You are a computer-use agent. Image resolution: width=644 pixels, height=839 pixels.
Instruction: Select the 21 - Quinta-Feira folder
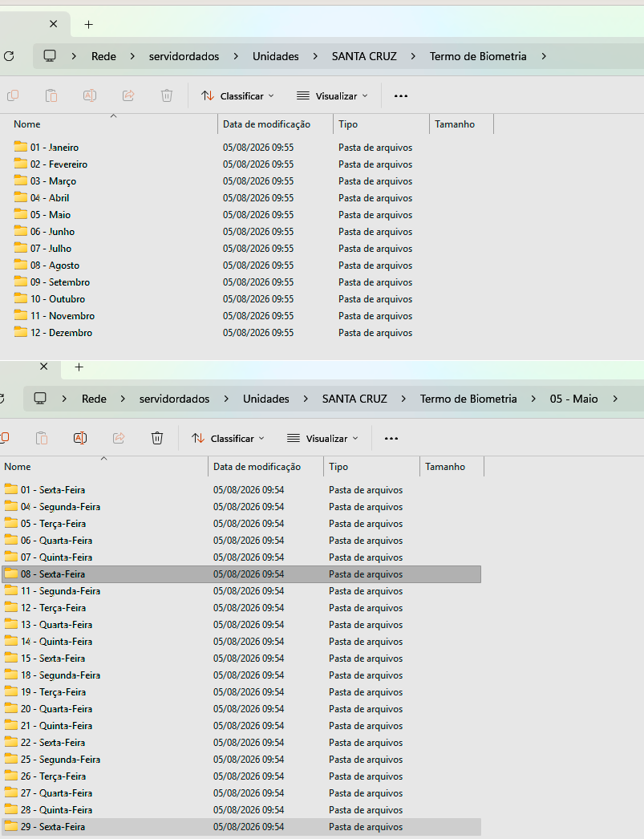click(x=56, y=726)
